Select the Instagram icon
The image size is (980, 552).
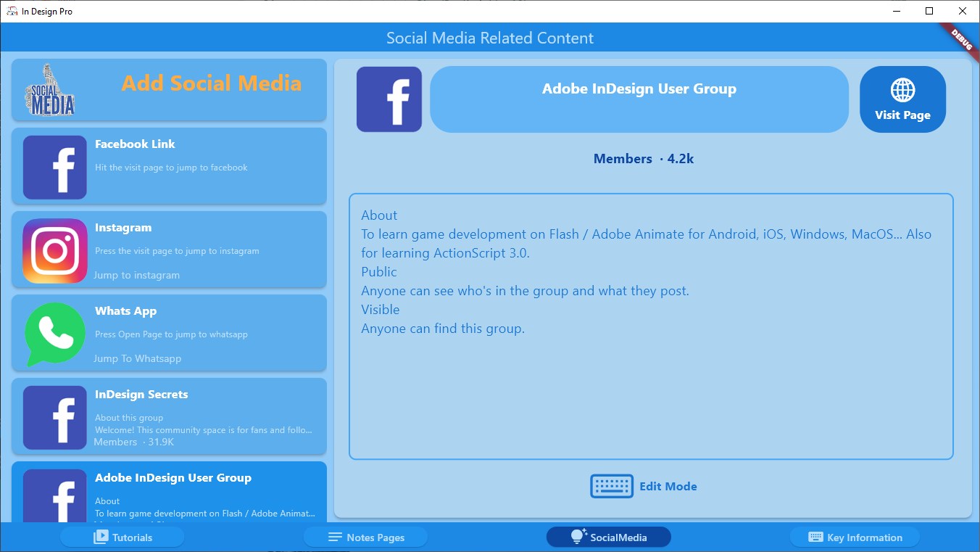click(54, 250)
